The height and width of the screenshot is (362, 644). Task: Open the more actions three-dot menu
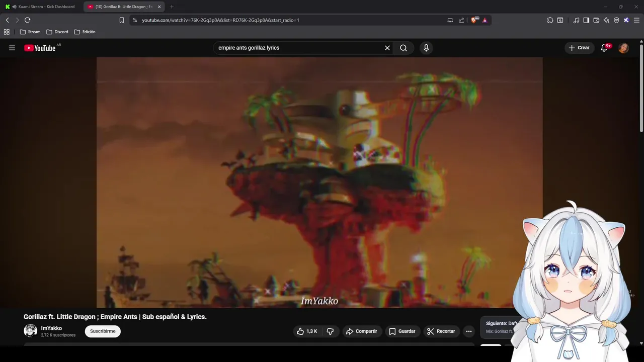(x=469, y=331)
